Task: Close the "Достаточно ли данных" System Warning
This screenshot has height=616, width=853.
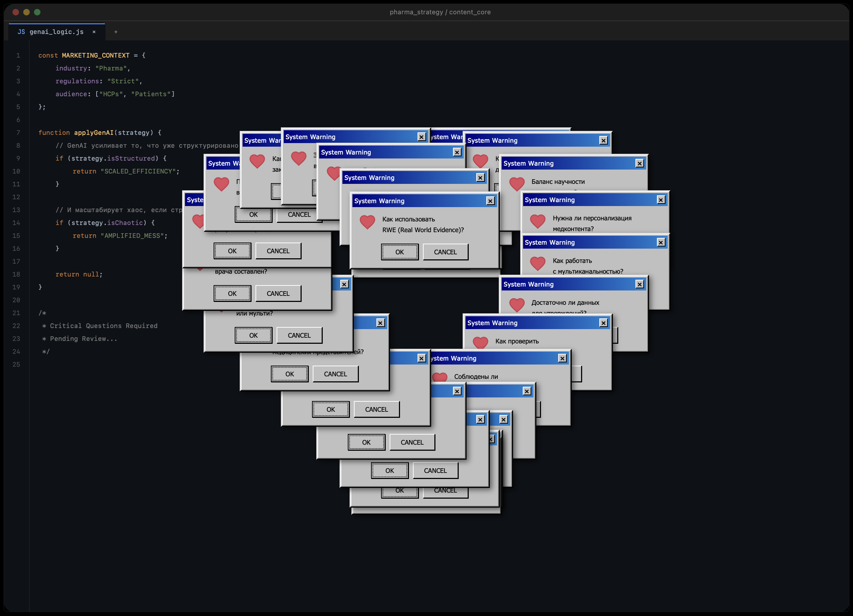Action: [x=639, y=284]
